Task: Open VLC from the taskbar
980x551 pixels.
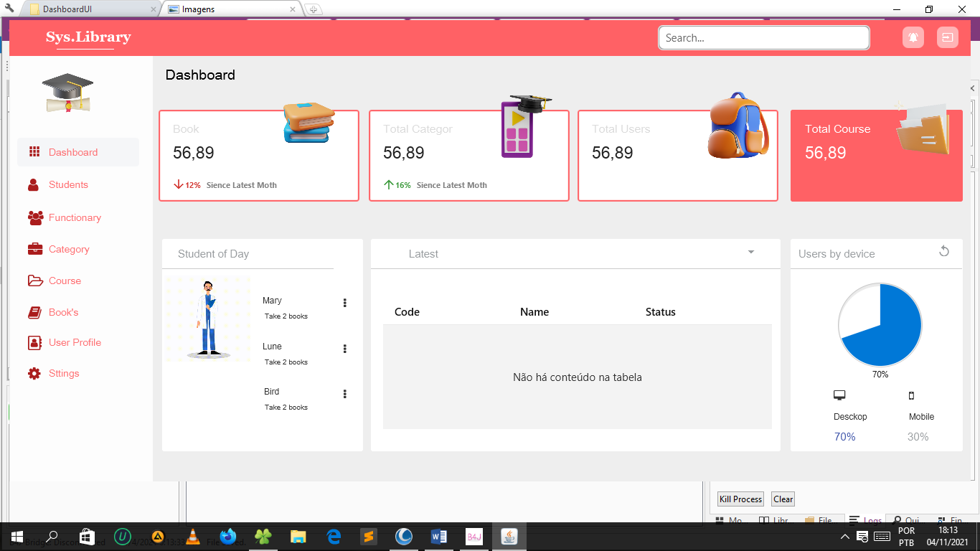Action: [192, 536]
